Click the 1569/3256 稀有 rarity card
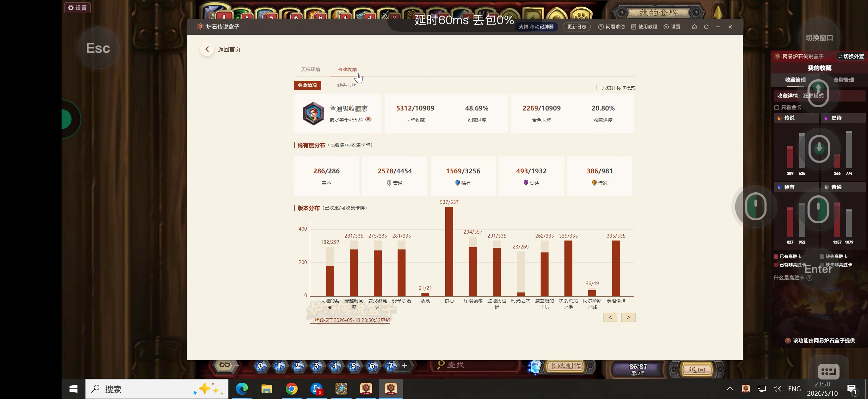 463,176
